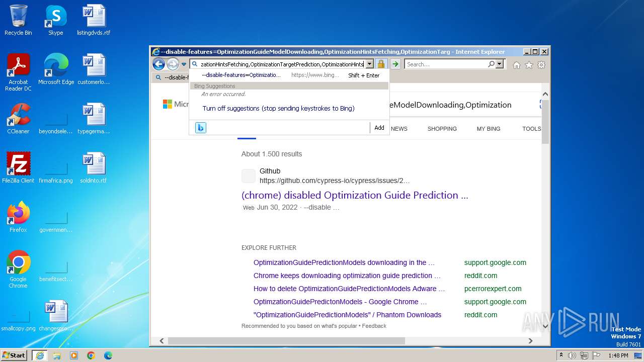Viewport: 644px width, 362px height.
Task: Open the disabled Optimization Guide Prediction result
Action: pos(355,195)
